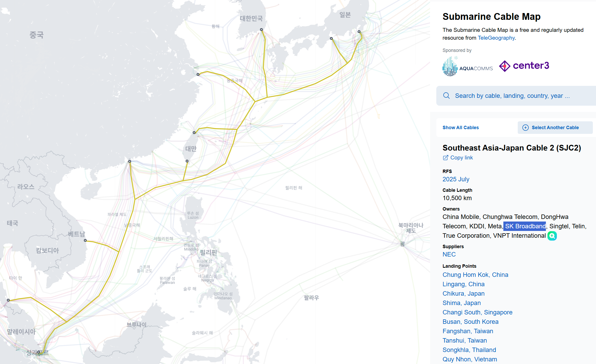This screenshot has height=364, width=596.
Task: Click the Chung Hom Kok landing marker
Action: pyautogui.click(x=129, y=161)
